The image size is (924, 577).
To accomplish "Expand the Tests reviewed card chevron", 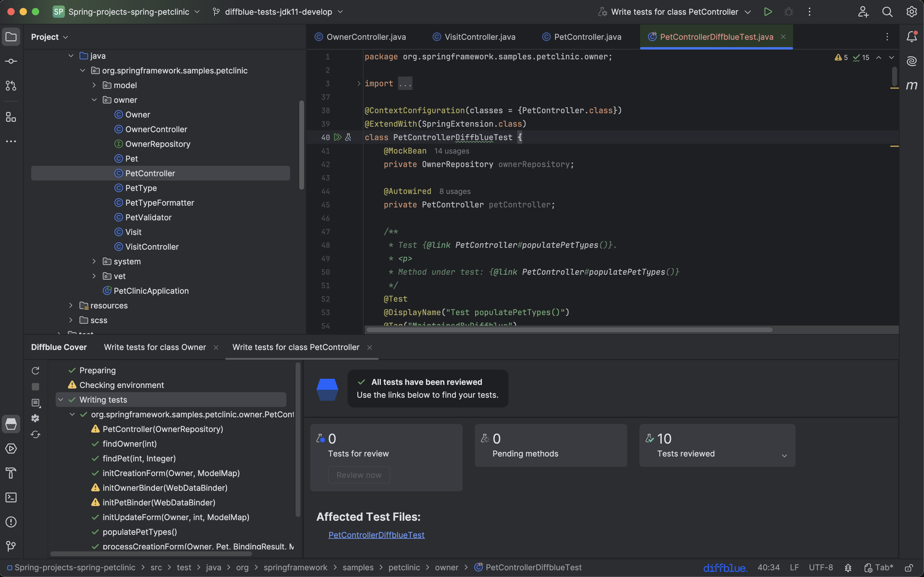I will pyautogui.click(x=784, y=456).
